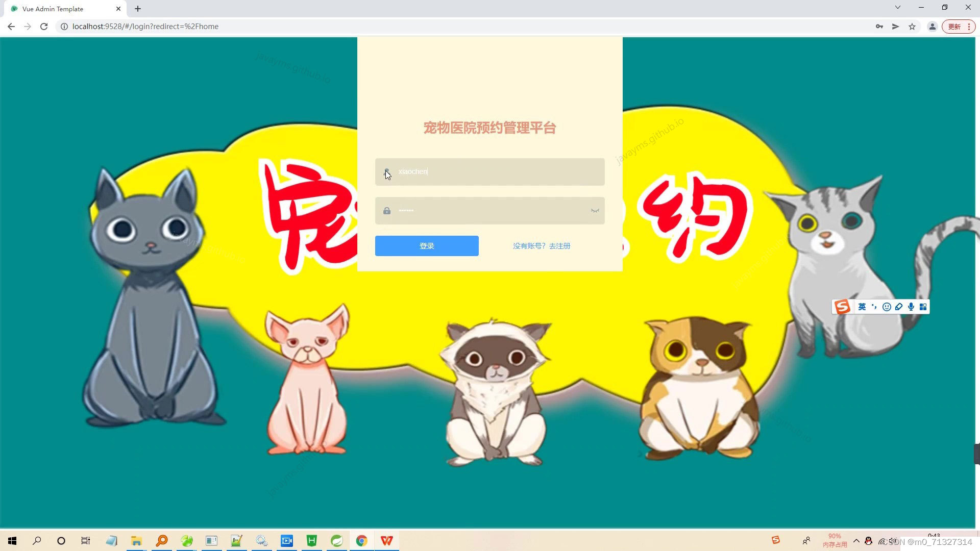This screenshot has width=980, height=551.
Task: Expand hidden system tray icons
Action: point(856,541)
